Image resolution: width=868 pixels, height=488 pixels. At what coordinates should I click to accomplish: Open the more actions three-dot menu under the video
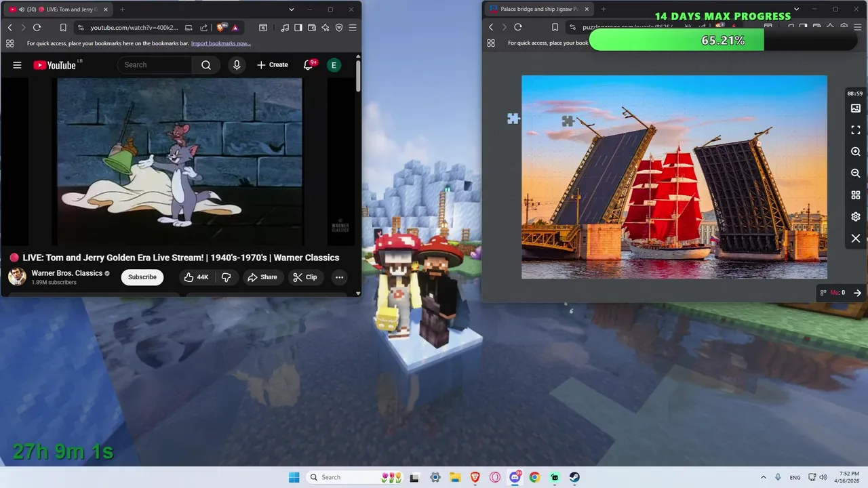click(339, 277)
